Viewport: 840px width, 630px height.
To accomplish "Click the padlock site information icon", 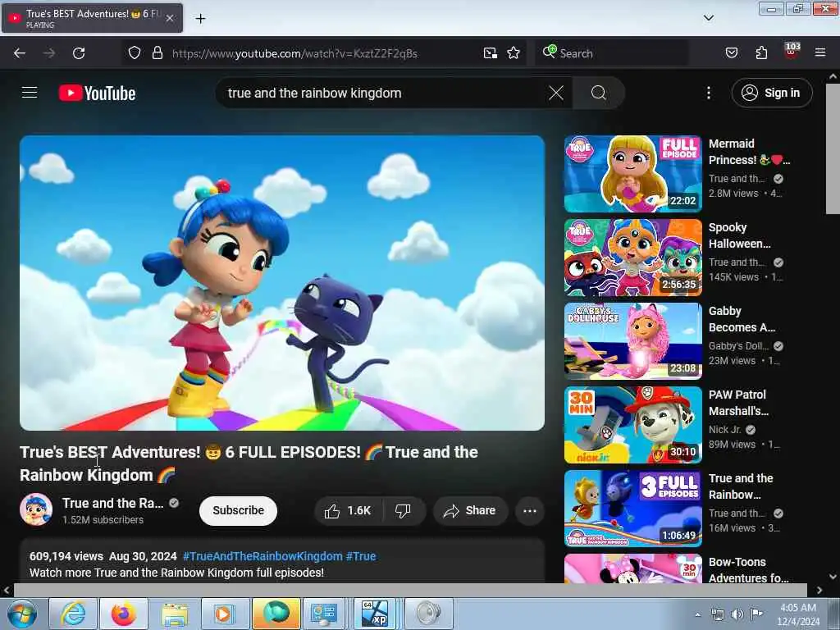I will pos(157,53).
